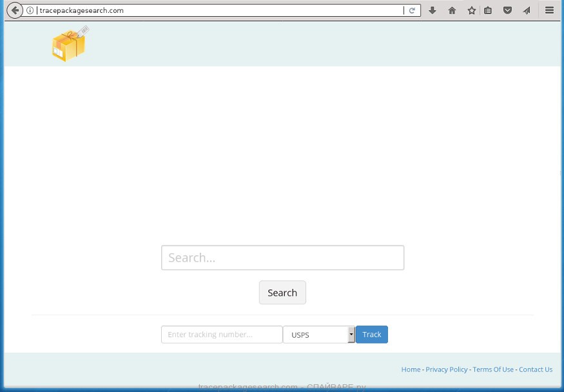Focus the main Search... text box
Viewport: 564px width, 392px height.
pyautogui.click(x=282, y=258)
